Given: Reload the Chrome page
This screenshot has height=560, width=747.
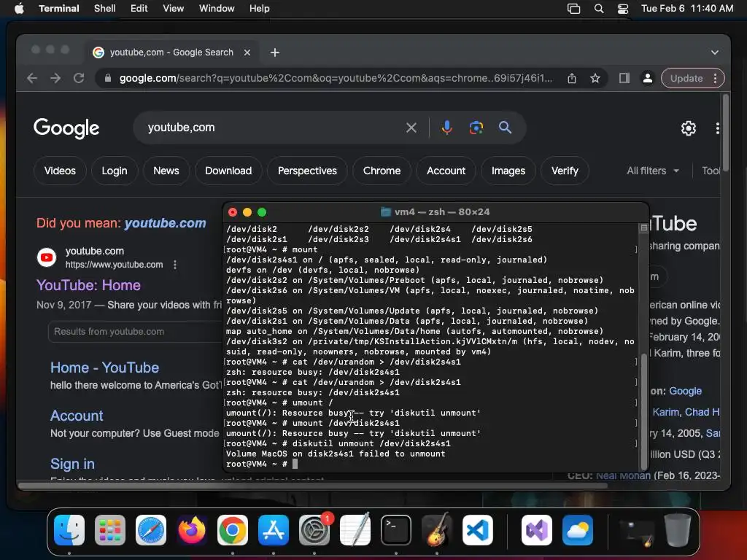Looking at the screenshot, I should coord(79,78).
